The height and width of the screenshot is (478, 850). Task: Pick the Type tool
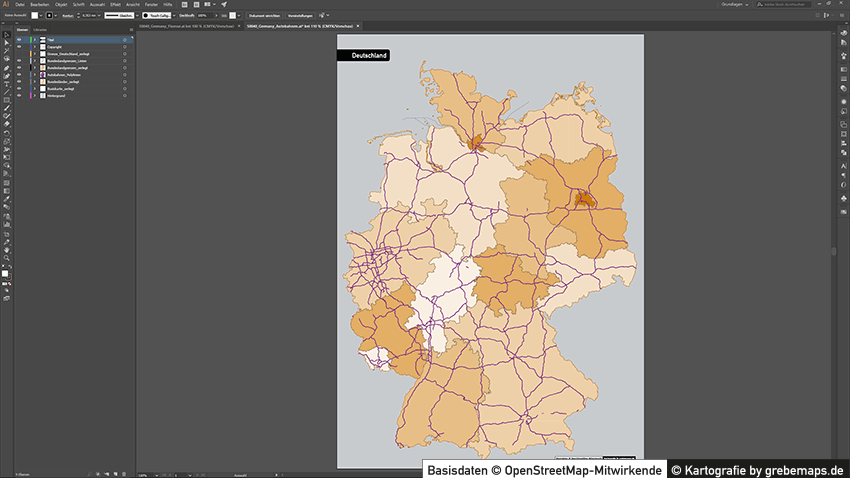[6, 84]
